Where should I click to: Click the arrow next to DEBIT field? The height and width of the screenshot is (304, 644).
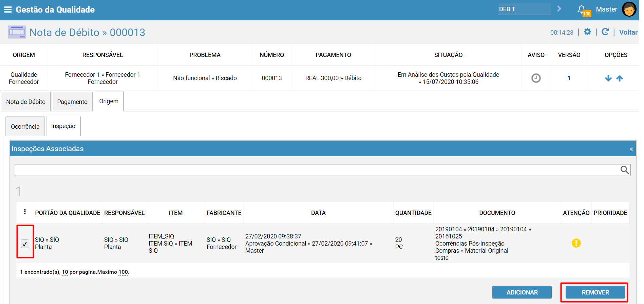point(559,8)
